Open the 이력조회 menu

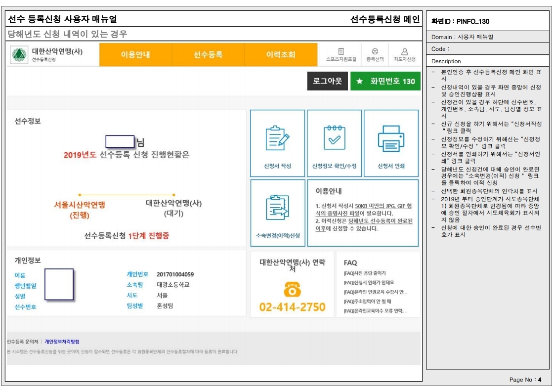click(x=281, y=55)
